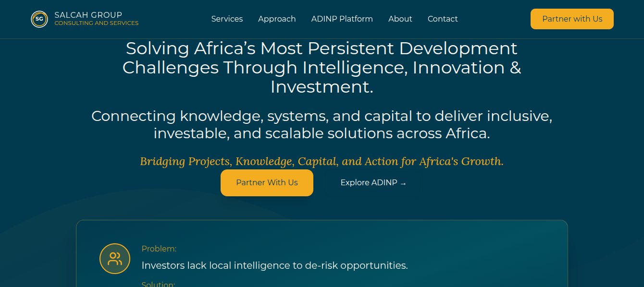Image resolution: width=644 pixels, height=287 pixels.
Task: Open the ADINP Platform nav link
Action: coord(342,19)
